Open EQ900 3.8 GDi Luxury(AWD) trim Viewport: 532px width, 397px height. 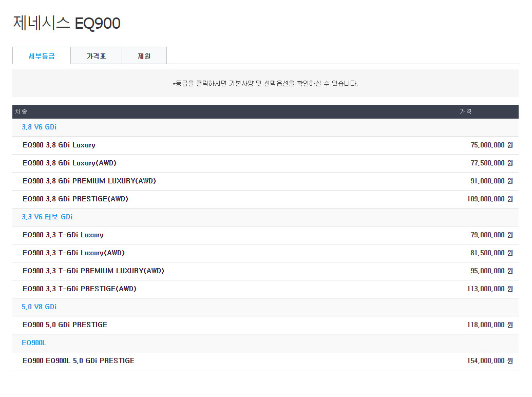(x=69, y=163)
